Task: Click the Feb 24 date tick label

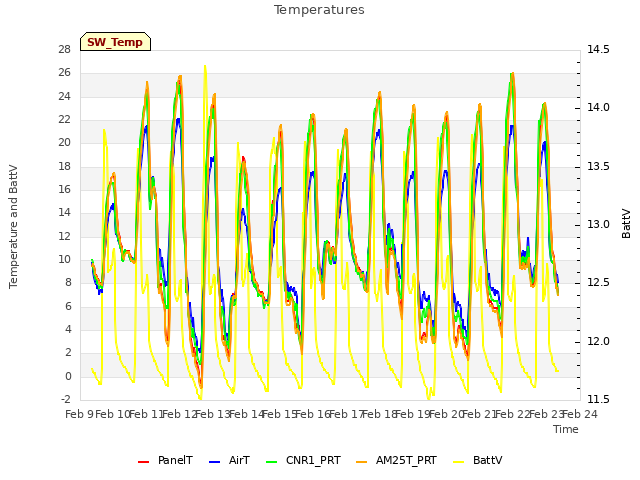Action: coord(580,414)
